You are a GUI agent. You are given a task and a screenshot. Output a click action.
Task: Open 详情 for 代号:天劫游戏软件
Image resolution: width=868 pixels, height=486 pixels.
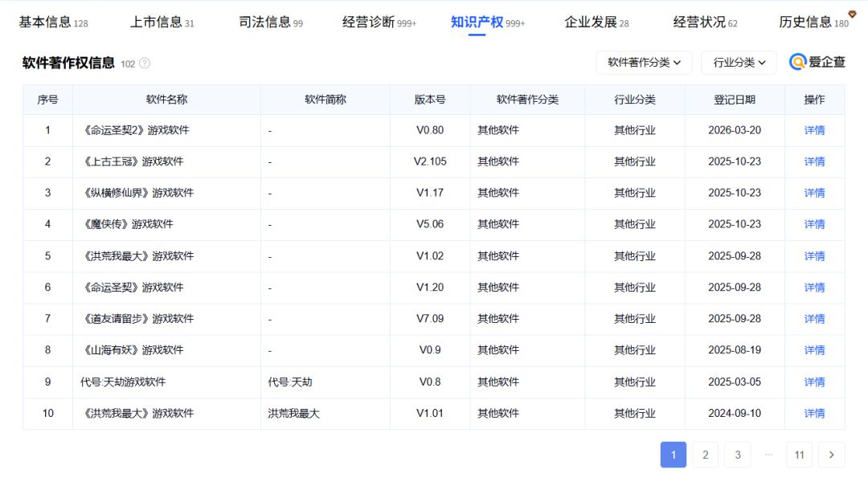tap(814, 382)
